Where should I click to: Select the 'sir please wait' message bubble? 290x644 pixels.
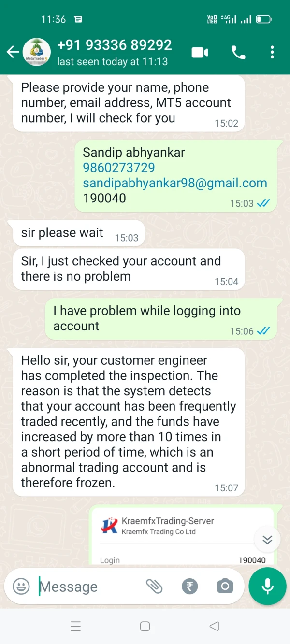pos(76,233)
